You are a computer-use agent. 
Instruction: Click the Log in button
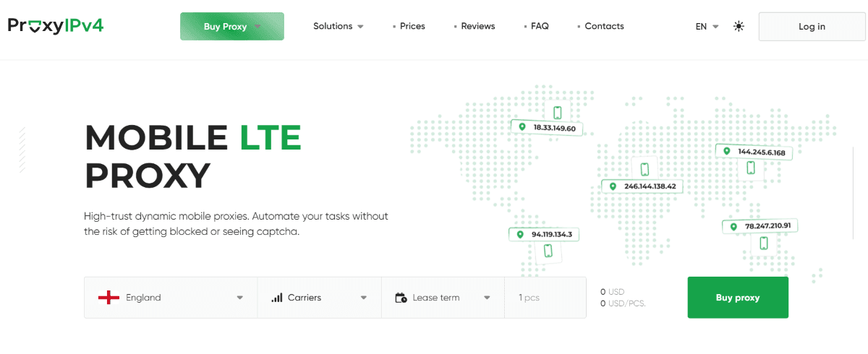(x=812, y=26)
